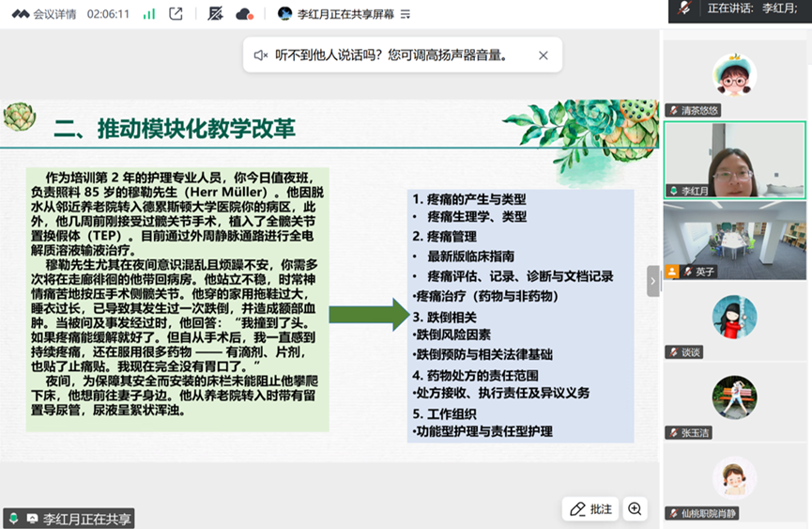Click the muted mic icon beside 正在讲话
The height and width of the screenshot is (529, 812).
[686, 8]
